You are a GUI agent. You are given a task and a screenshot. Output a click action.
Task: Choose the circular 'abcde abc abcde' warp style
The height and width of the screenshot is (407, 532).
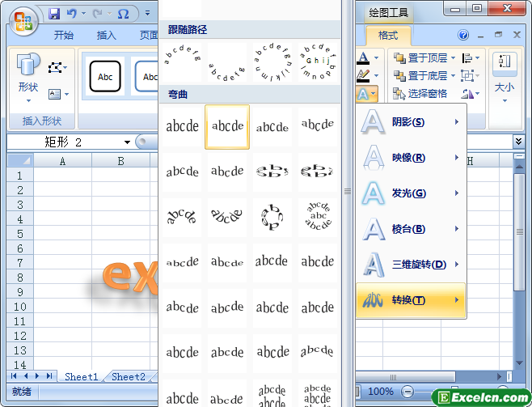318,217
